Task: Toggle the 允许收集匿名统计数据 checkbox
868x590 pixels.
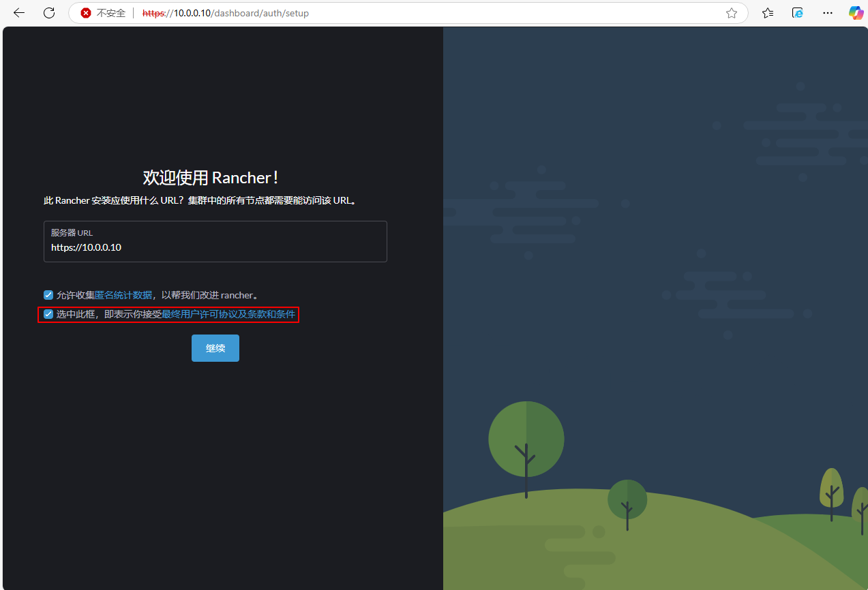Action: click(x=48, y=295)
